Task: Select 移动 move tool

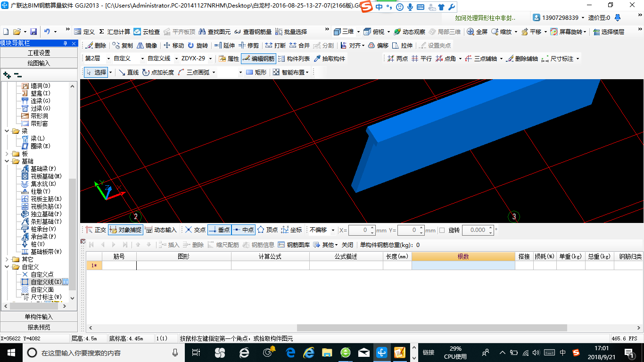Action: [173, 46]
